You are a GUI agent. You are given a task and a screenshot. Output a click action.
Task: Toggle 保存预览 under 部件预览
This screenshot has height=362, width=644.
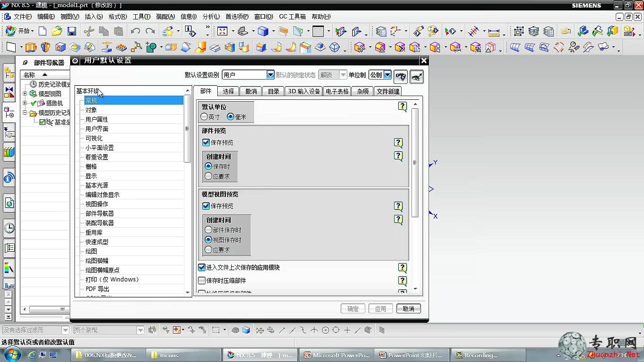(206, 142)
